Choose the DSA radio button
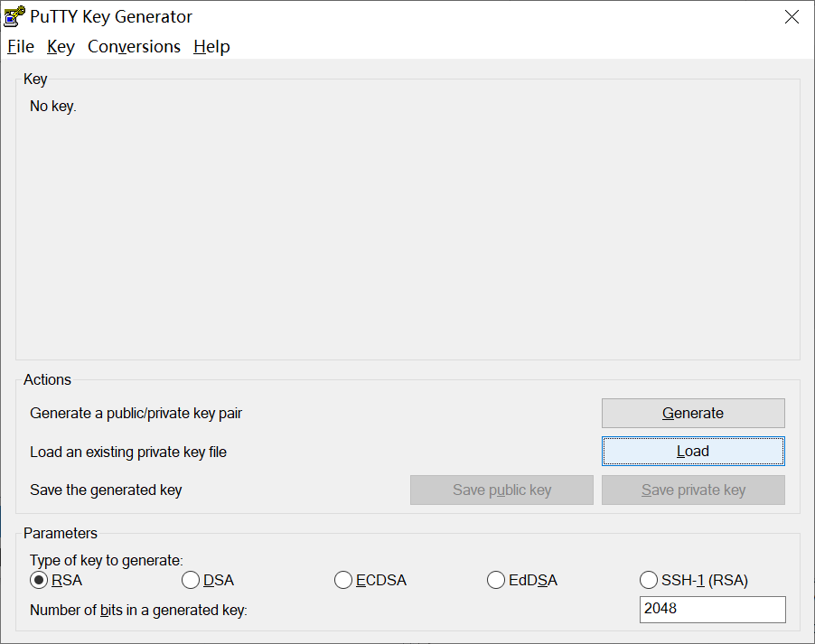 click(x=191, y=580)
